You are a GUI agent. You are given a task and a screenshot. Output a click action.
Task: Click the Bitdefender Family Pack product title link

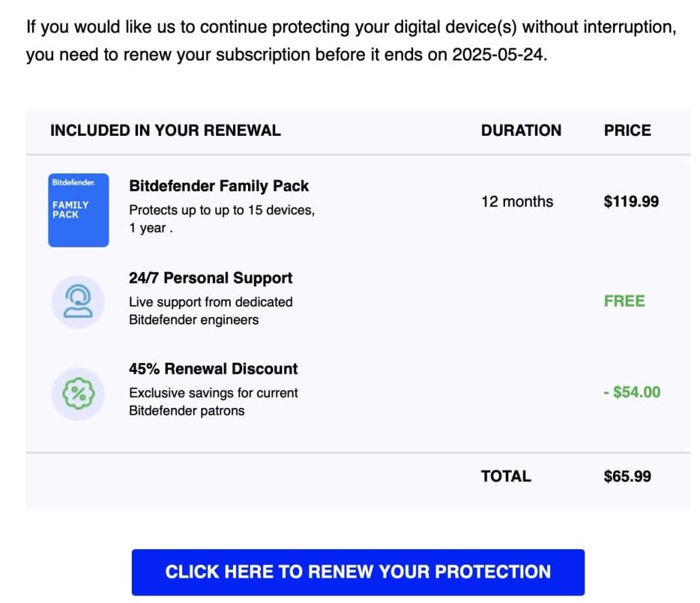tap(219, 186)
